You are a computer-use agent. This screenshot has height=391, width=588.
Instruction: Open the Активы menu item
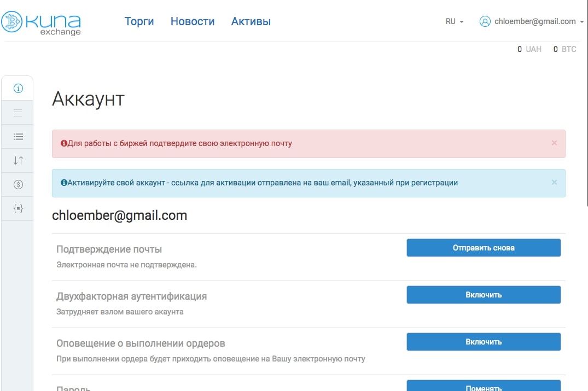pyautogui.click(x=251, y=21)
